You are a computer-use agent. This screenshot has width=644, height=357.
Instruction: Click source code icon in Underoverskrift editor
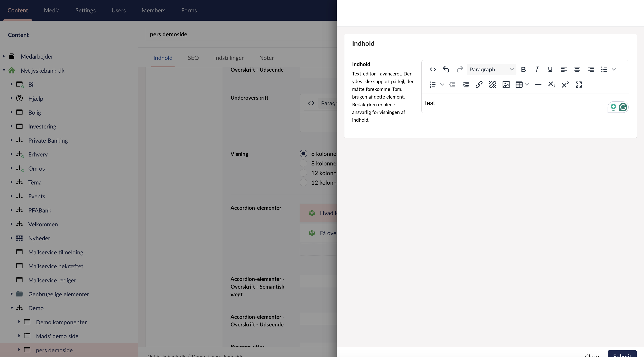coord(311,103)
